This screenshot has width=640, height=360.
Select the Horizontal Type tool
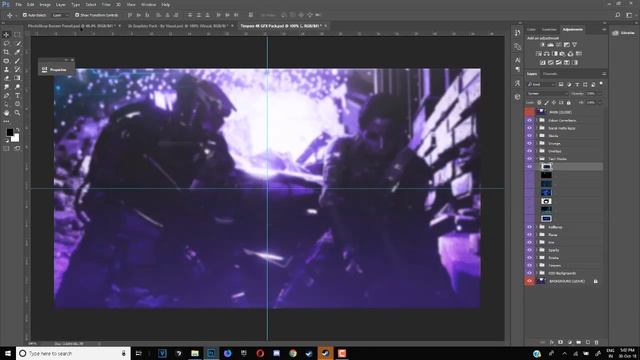click(x=17, y=96)
